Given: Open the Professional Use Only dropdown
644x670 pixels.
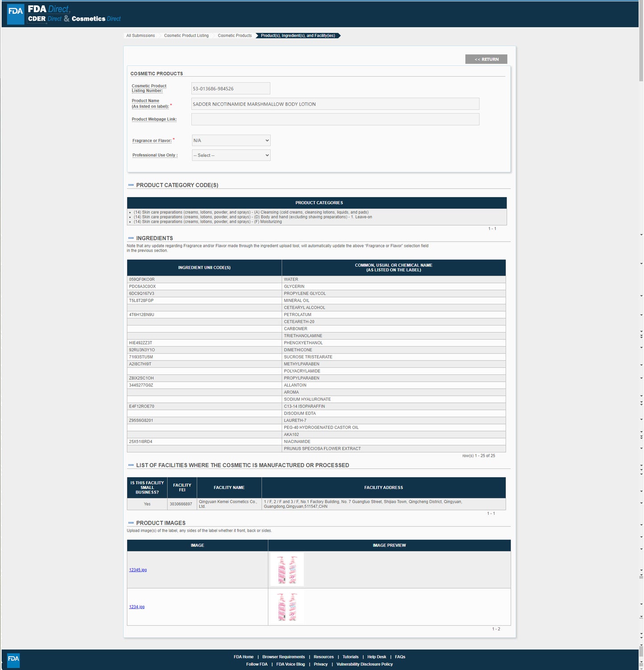Looking at the screenshot, I should 231,155.
